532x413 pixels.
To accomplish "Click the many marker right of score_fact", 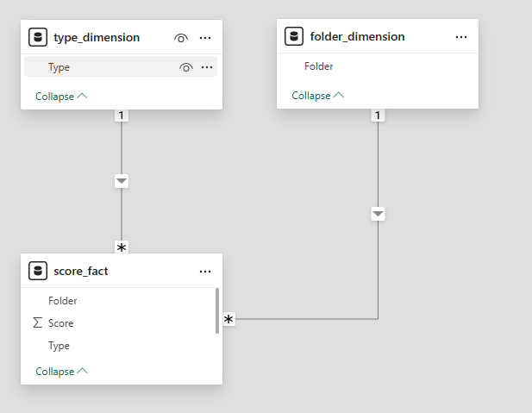I will tap(228, 319).
